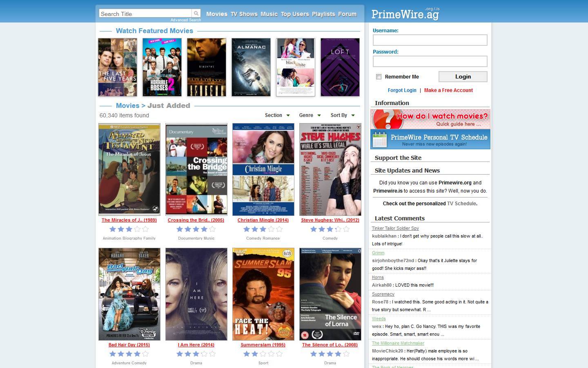Viewport: 588px width, 368px height.
Task: Open The Silence of Lorna poster
Action: click(330, 294)
